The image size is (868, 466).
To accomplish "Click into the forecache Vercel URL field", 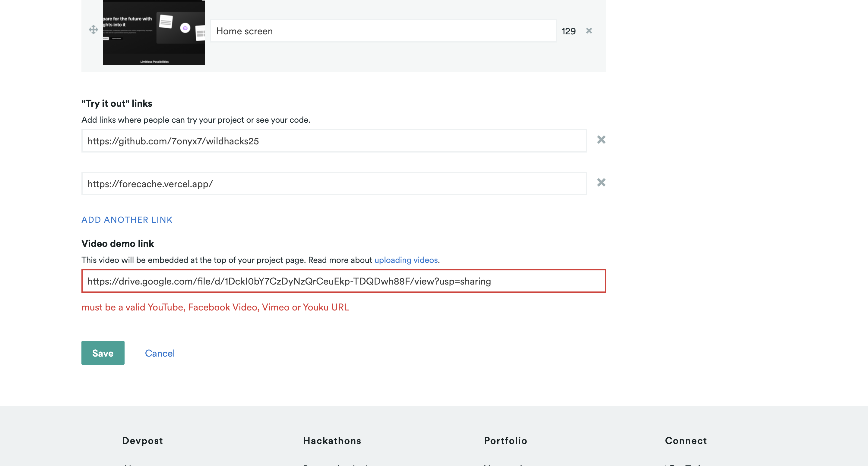I will (334, 184).
